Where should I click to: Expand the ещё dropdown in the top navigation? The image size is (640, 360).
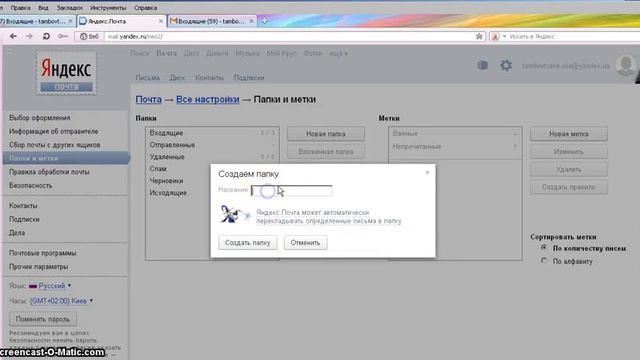pyautogui.click(x=338, y=53)
